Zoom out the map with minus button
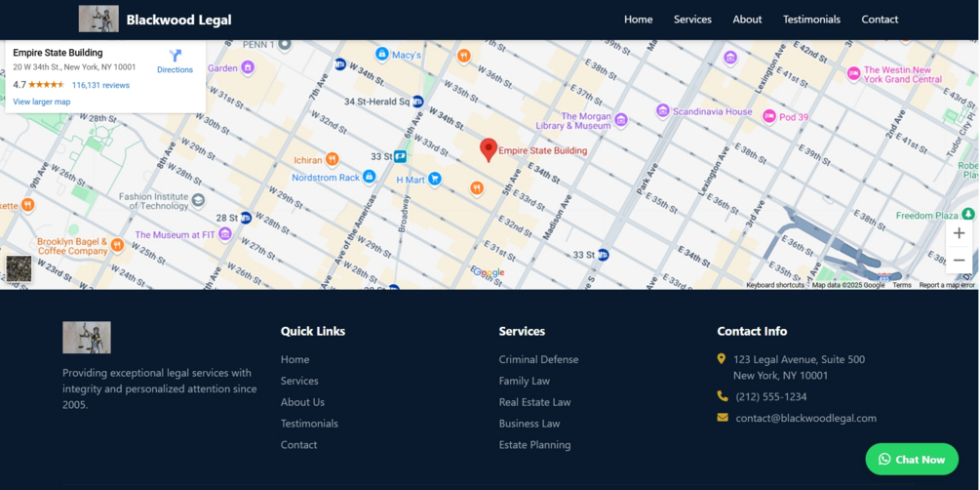This screenshot has width=980, height=490. (x=959, y=260)
